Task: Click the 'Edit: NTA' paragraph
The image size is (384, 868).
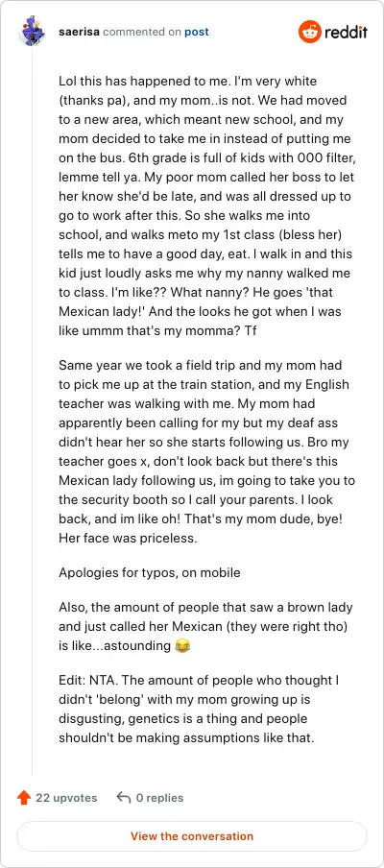Action: pyautogui.click(x=203, y=710)
